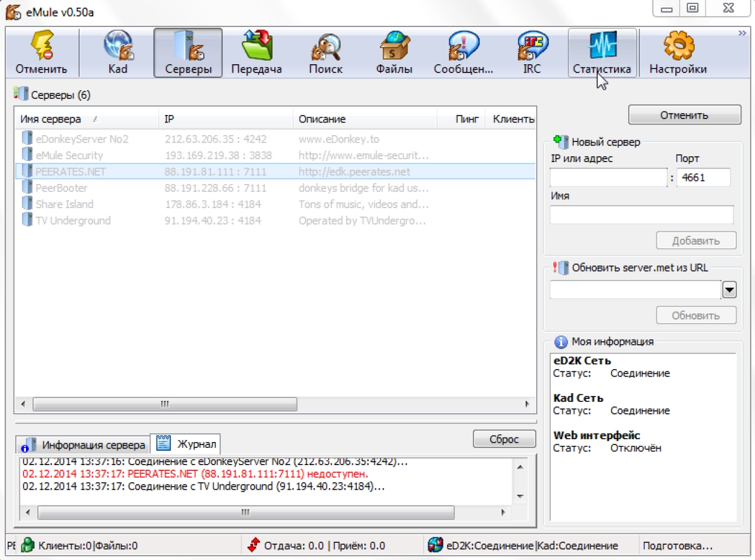
Task: Click the eD2K connection globe status icon
Action: pyautogui.click(x=435, y=545)
